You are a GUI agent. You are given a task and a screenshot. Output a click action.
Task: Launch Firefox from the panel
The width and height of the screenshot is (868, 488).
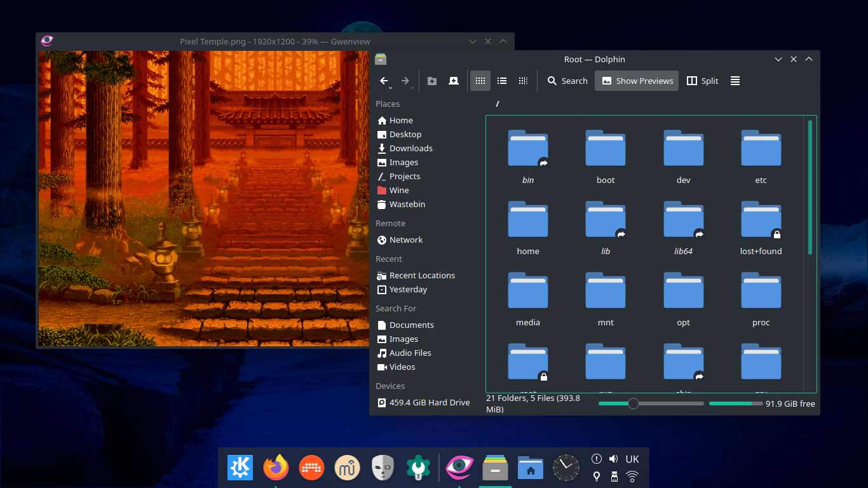276,468
